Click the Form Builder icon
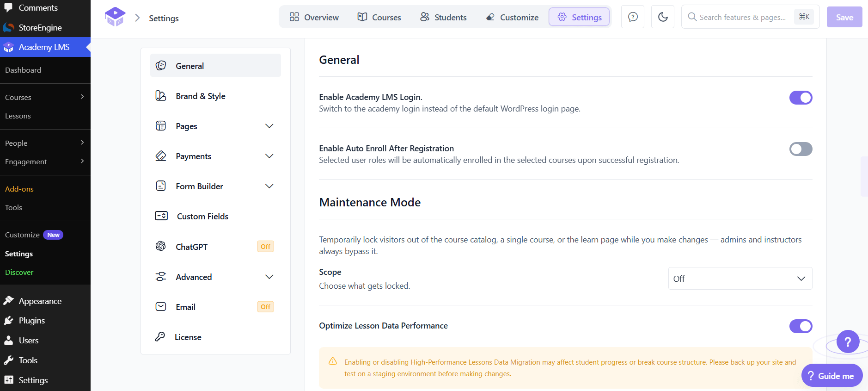 pos(161,186)
